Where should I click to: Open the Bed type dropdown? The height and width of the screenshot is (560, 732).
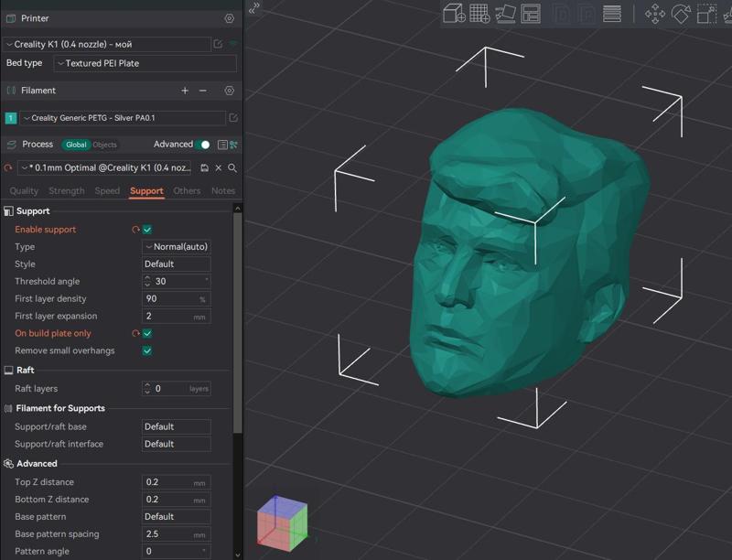tap(145, 64)
